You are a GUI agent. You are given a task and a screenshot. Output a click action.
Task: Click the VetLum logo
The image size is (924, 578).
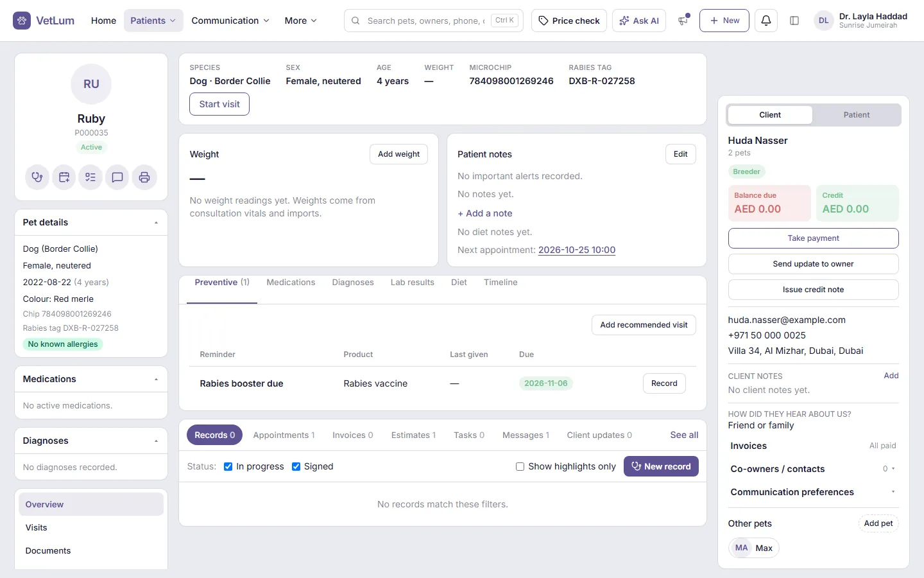point(44,21)
